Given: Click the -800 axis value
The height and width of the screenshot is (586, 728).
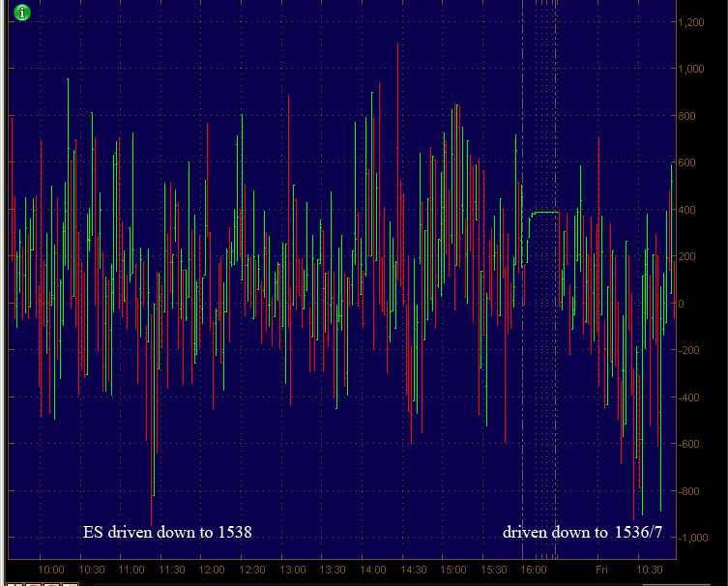Looking at the screenshot, I should [x=688, y=491].
